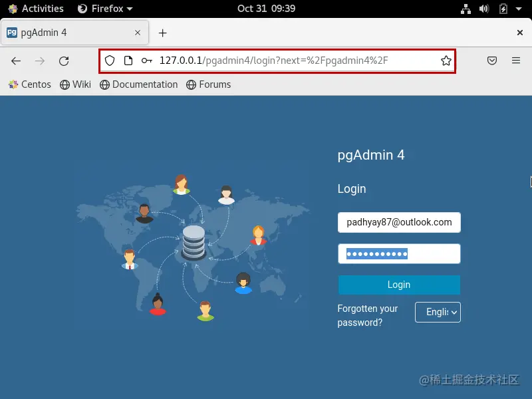Click the email address input field
This screenshot has height=399, width=532.
(399, 222)
